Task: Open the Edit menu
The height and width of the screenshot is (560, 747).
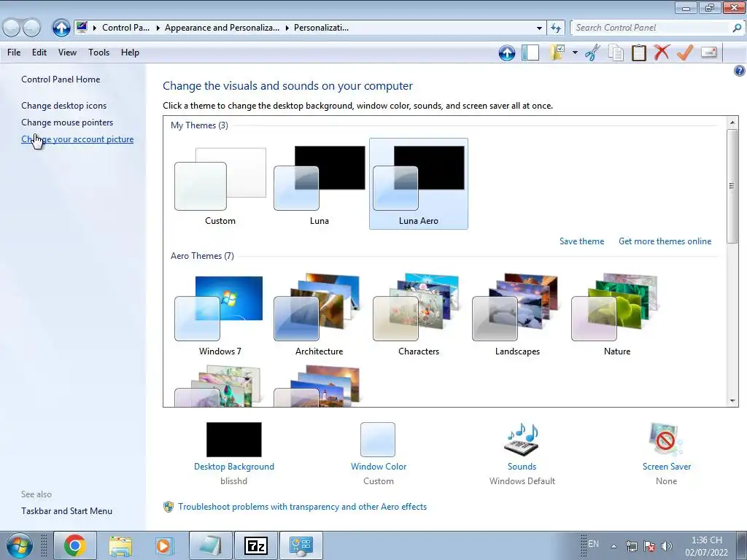Action: pyautogui.click(x=39, y=52)
